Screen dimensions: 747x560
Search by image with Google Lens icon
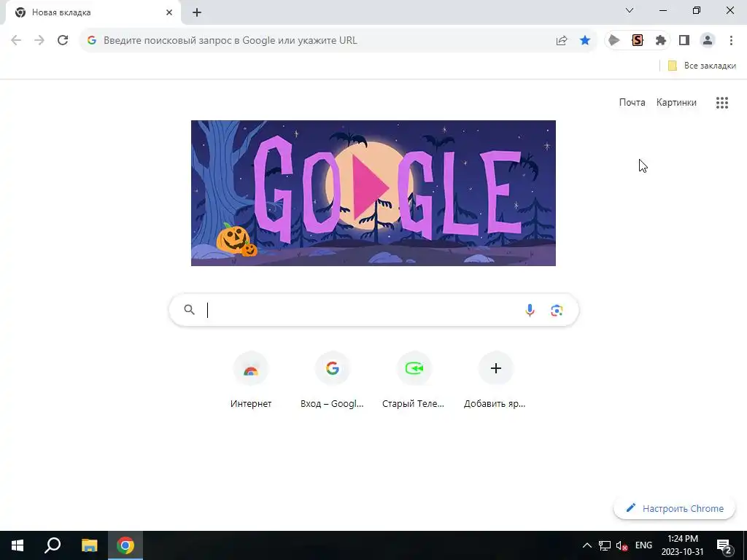point(557,311)
